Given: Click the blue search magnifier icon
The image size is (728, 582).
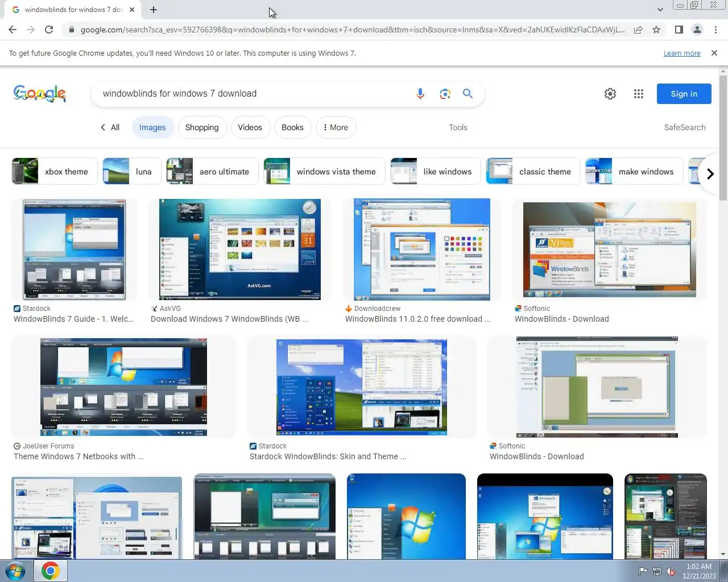Looking at the screenshot, I should coord(468,94).
